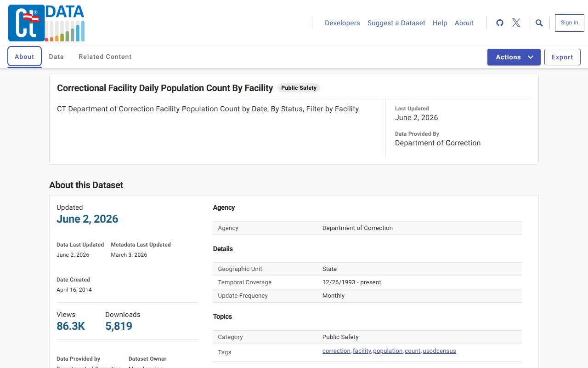Click the Public Safety category badge
The width and height of the screenshot is (588, 368).
coord(299,88)
